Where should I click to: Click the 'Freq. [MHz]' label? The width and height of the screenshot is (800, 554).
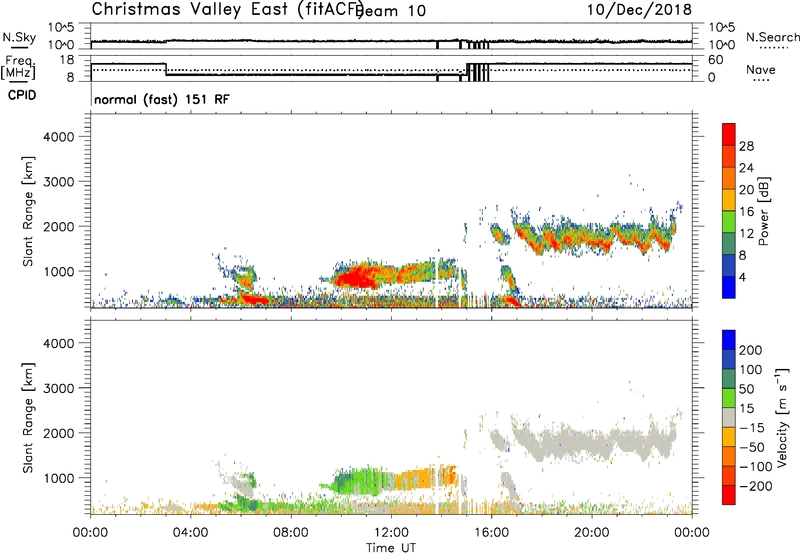[19, 67]
